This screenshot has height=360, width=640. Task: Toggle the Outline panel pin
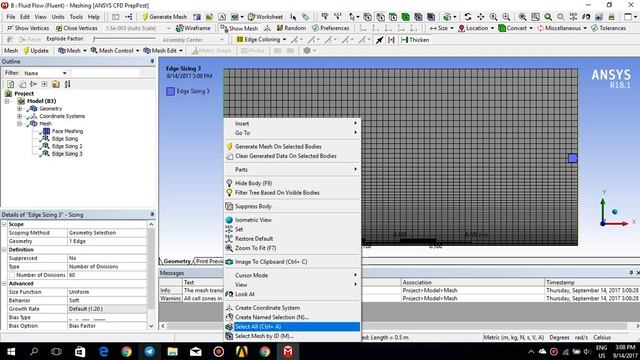pos(152,61)
